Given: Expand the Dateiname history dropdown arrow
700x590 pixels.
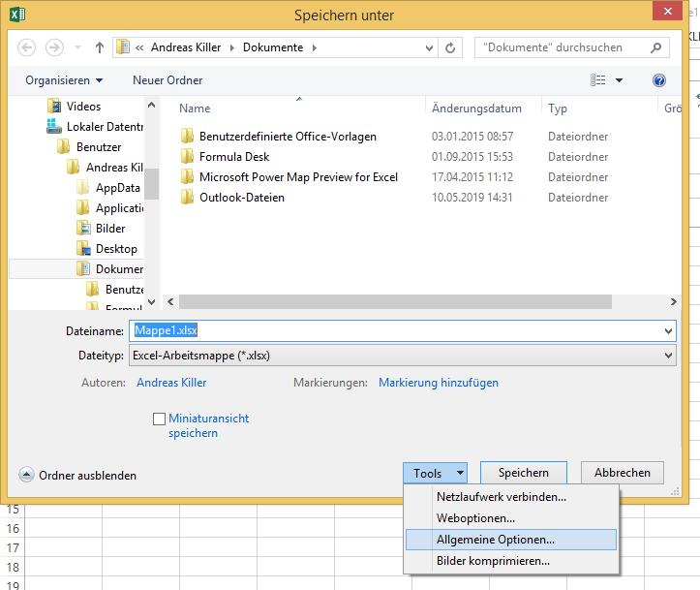Looking at the screenshot, I should [x=668, y=331].
